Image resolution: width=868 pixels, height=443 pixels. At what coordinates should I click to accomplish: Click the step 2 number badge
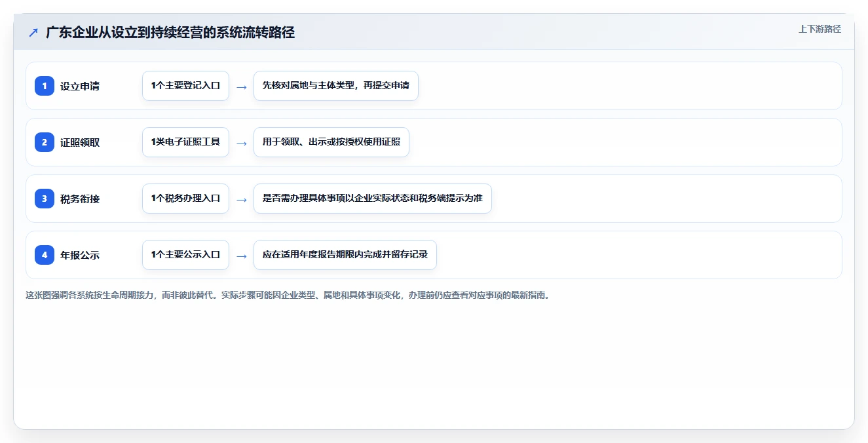(45, 142)
